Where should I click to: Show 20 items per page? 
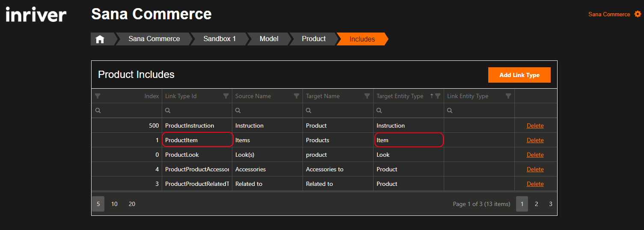pyautogui.click(x=132, y=204)
